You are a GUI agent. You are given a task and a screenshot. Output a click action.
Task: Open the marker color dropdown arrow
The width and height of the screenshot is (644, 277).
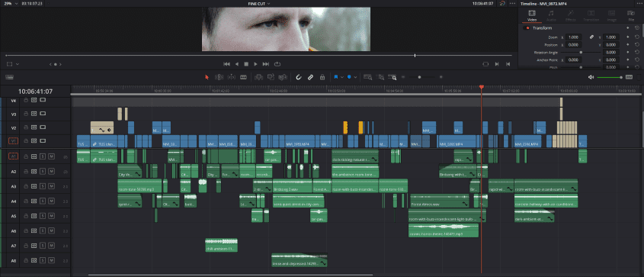pos(355,77)
